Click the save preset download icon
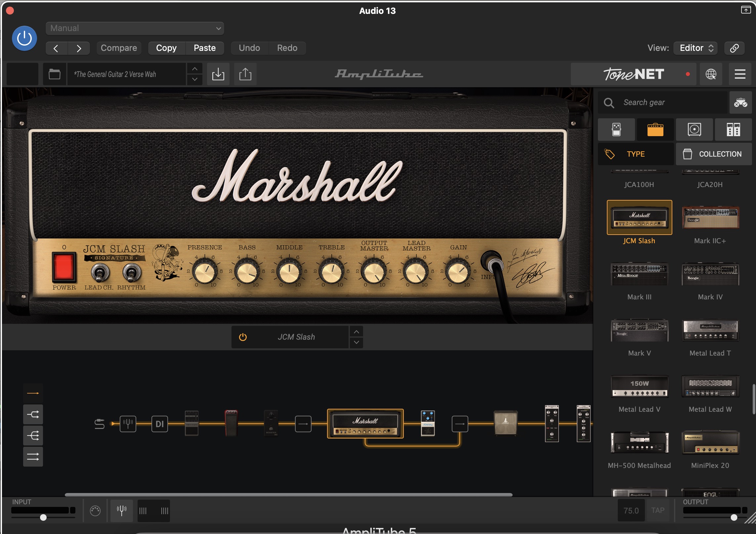The height and width of the screenshot is (534, 756). pyautogui.click(x=218, y=74)
